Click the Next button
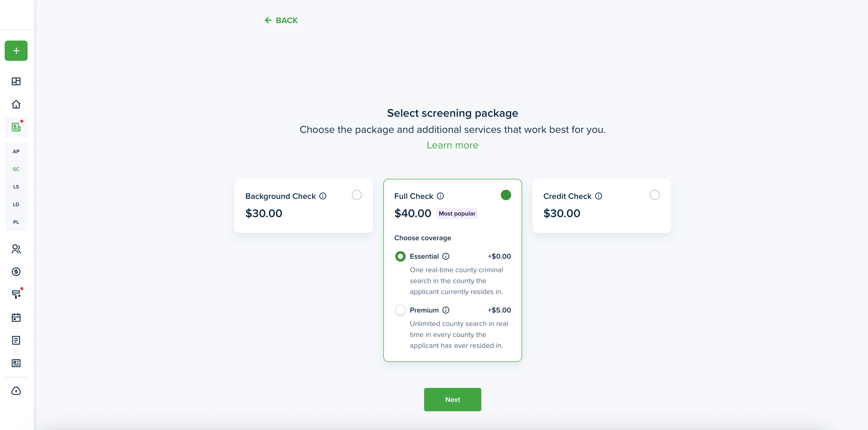 [452, 399]
